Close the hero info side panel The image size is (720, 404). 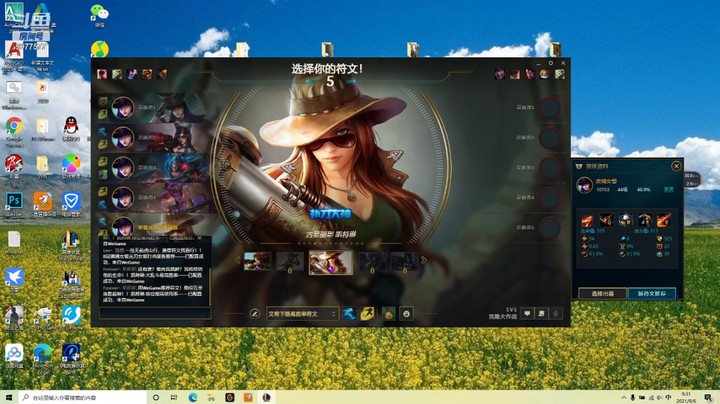coord(676,166)
